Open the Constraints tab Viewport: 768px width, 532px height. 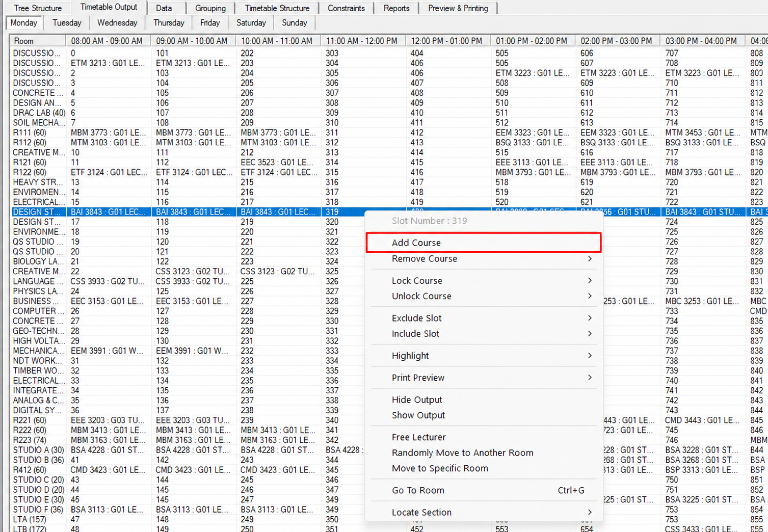347,8
